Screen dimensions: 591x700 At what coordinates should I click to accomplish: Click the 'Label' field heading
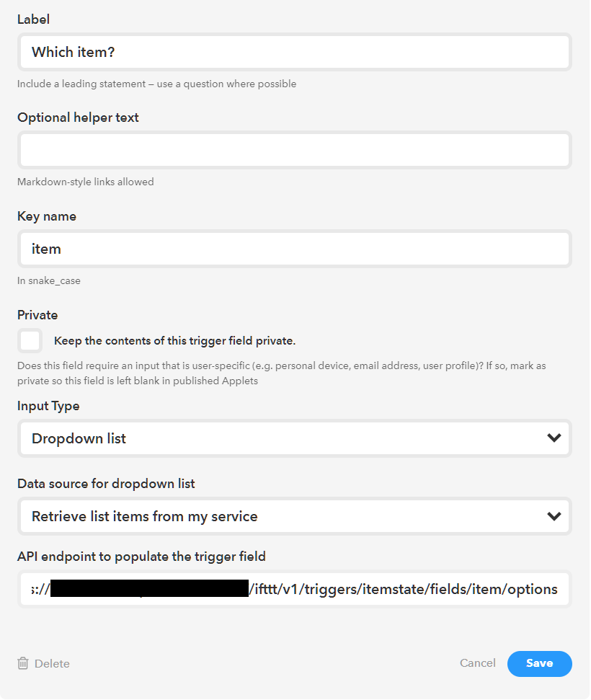coord(33,19)
